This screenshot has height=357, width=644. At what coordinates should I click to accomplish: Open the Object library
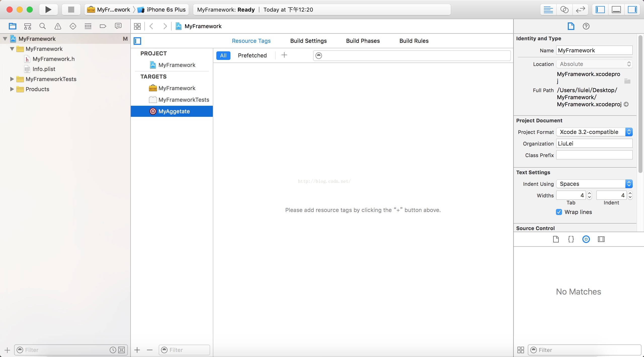[x=586, y=239]
